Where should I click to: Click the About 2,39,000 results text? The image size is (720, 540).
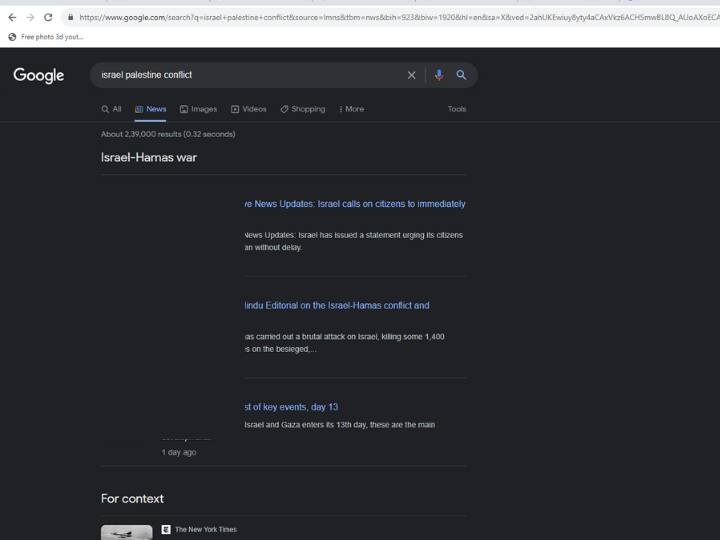pyautogui.click(x=168, y=134)
